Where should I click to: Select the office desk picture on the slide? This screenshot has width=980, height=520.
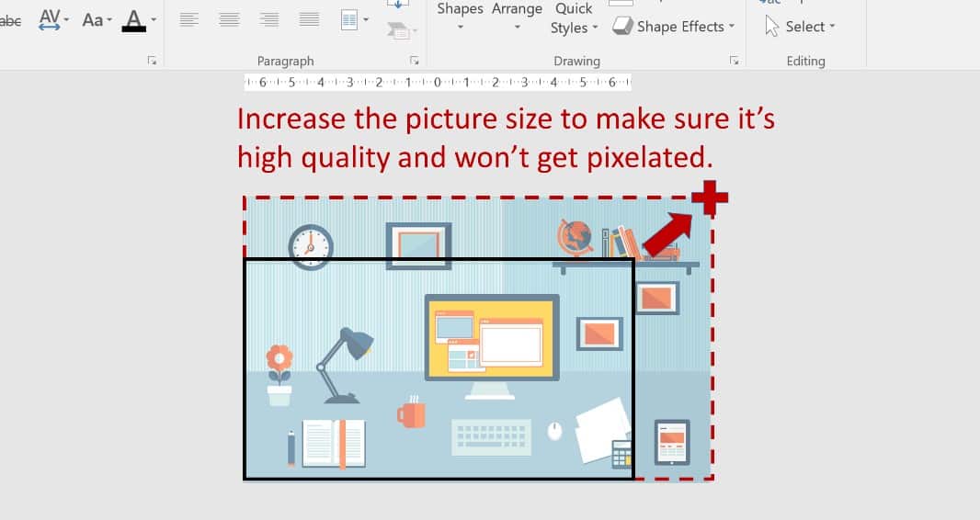478,338
